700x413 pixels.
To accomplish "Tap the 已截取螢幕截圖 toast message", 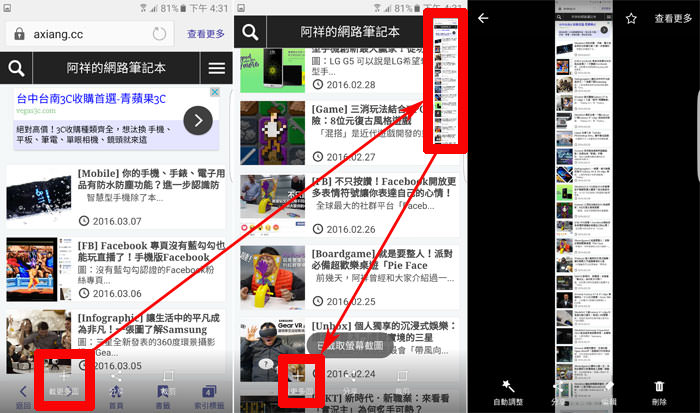I will (x=350, y=345).
